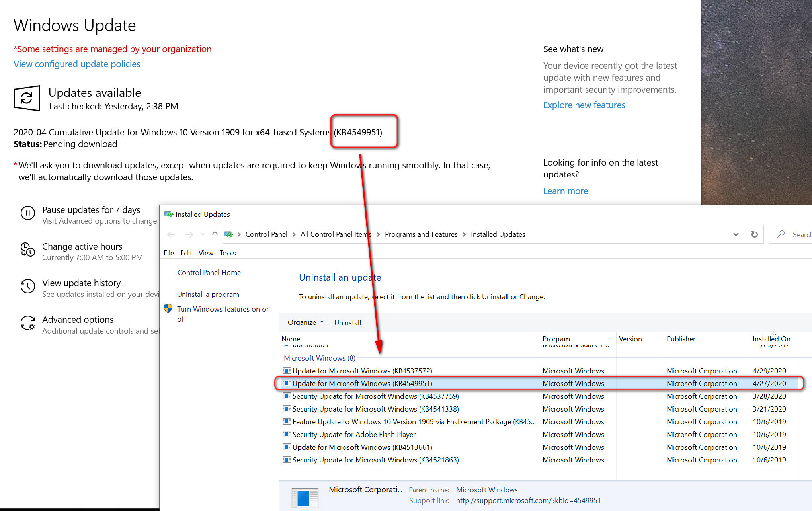Viewport: 812px width, 511px height.
Task: Open View configured update policies link
Action: [77, 64]
